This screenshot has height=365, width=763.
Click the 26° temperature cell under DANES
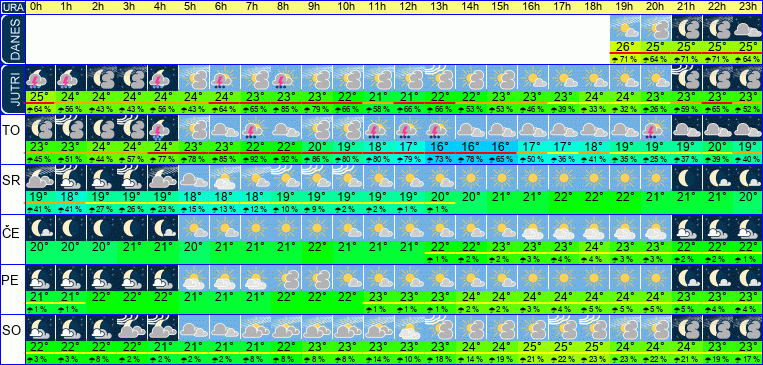click(625, 47)
